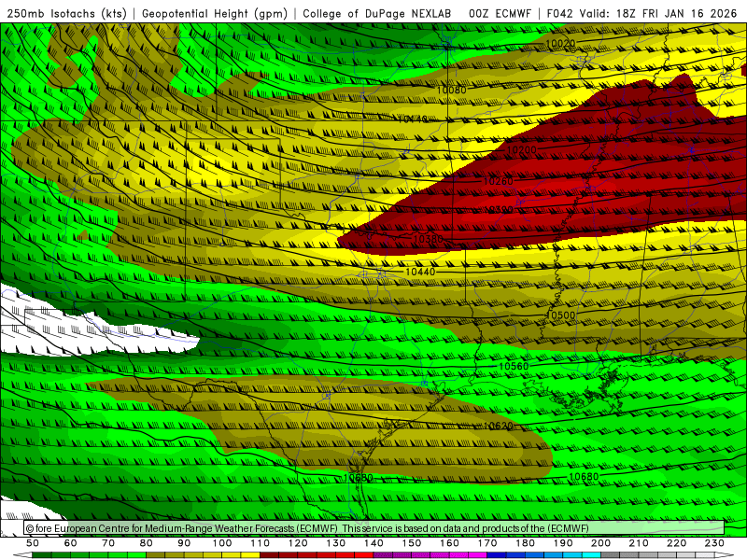
Task: Click the 80 knot colorbar tick label
Action: click(x=147, y=543)
